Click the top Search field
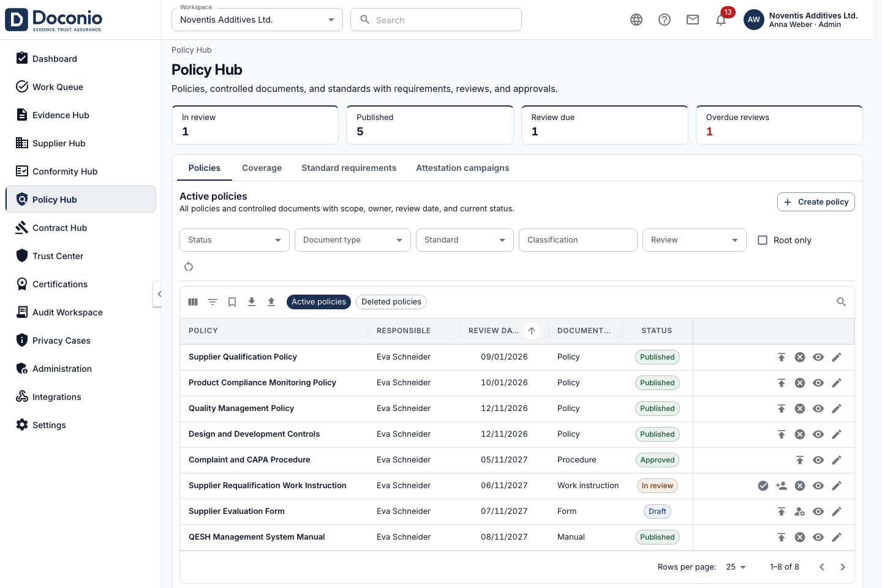Image resolution: width=882 pixels, height=588 pixels. 436,20
